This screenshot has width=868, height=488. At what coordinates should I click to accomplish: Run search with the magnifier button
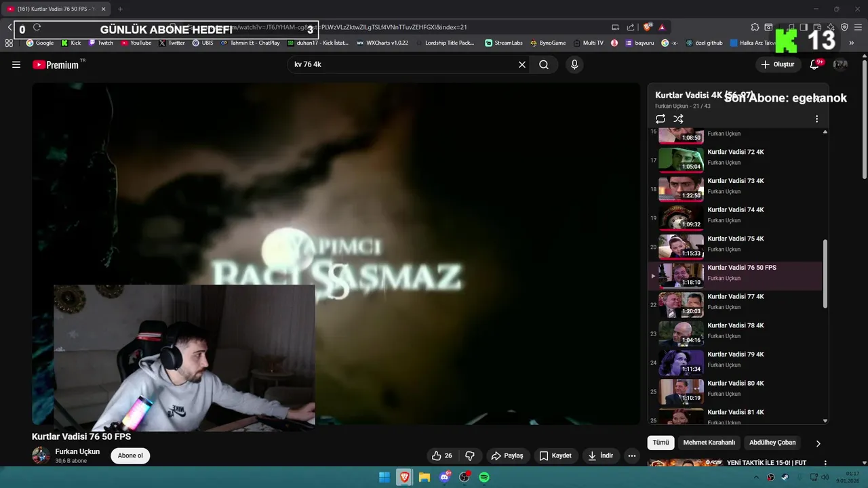click(x=544, y=64)
